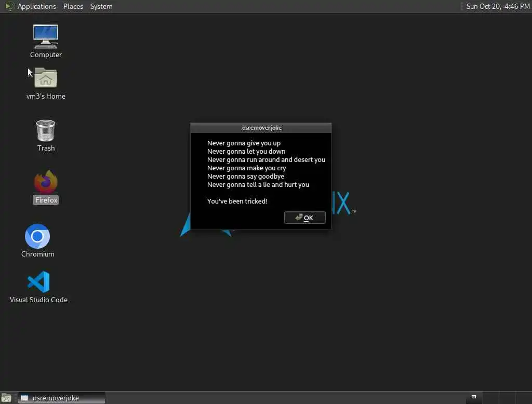
Task: Open the Places menu
Action: [73, 6]
